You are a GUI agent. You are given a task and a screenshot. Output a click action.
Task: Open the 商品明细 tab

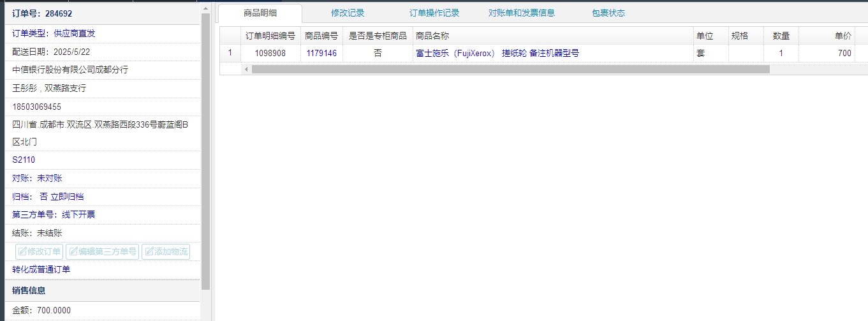[260, 13]
